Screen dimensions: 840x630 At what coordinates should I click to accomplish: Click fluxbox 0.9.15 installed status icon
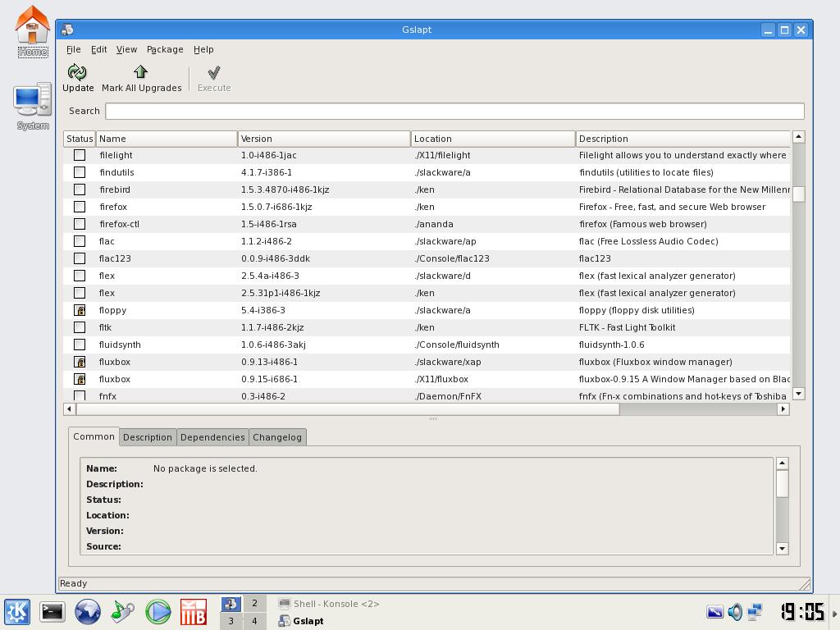pos(80,379)
